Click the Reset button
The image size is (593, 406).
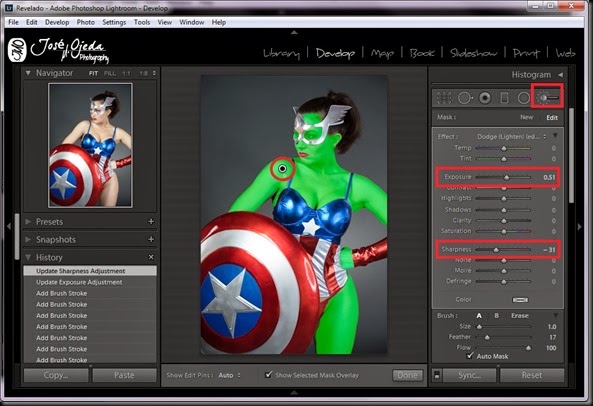pos(532,375)
